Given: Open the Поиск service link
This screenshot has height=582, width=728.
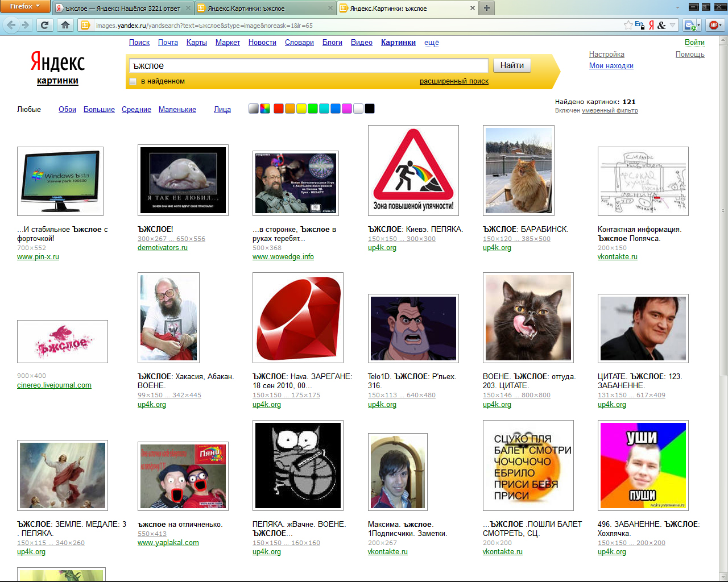Looking at the screenshot, I should [x=139, y=43].
